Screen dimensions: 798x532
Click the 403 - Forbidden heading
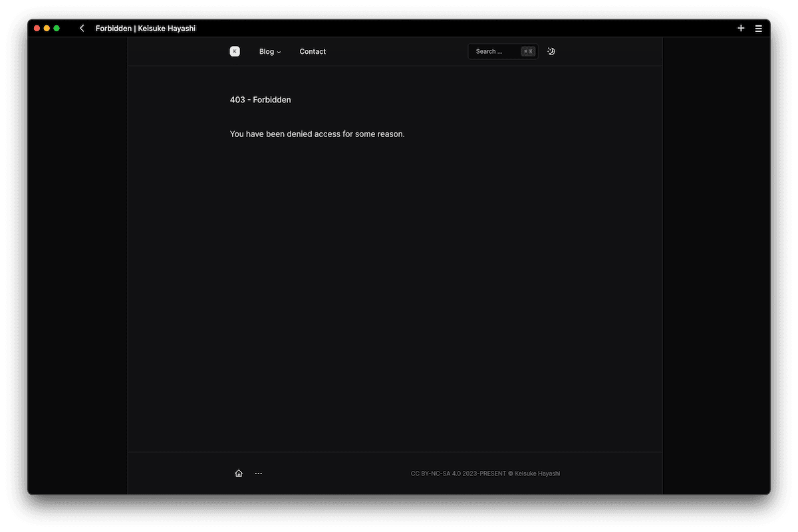tap(260, 100)
